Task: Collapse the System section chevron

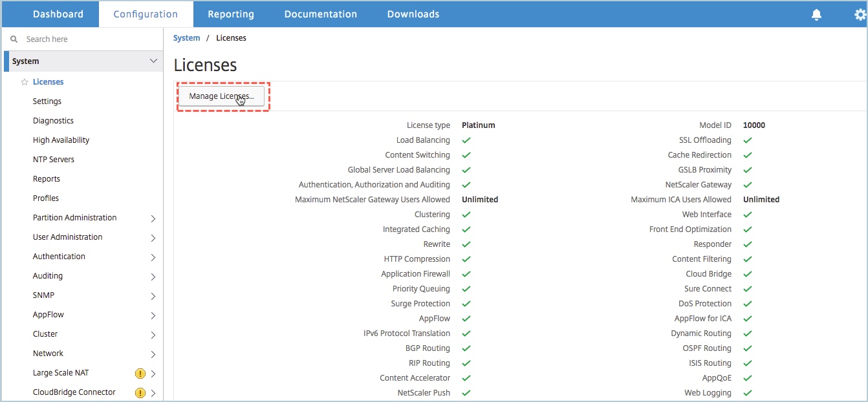Action: [x=153, y=61]
